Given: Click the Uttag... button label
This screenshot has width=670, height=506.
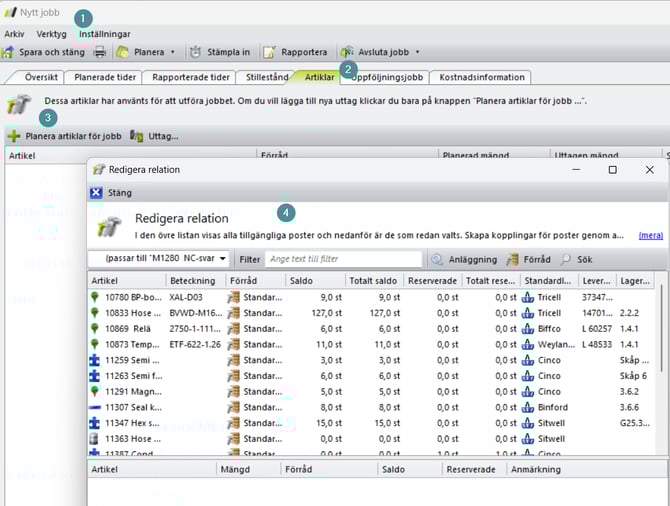Looking at the screenshot, I should pos(163,136).
